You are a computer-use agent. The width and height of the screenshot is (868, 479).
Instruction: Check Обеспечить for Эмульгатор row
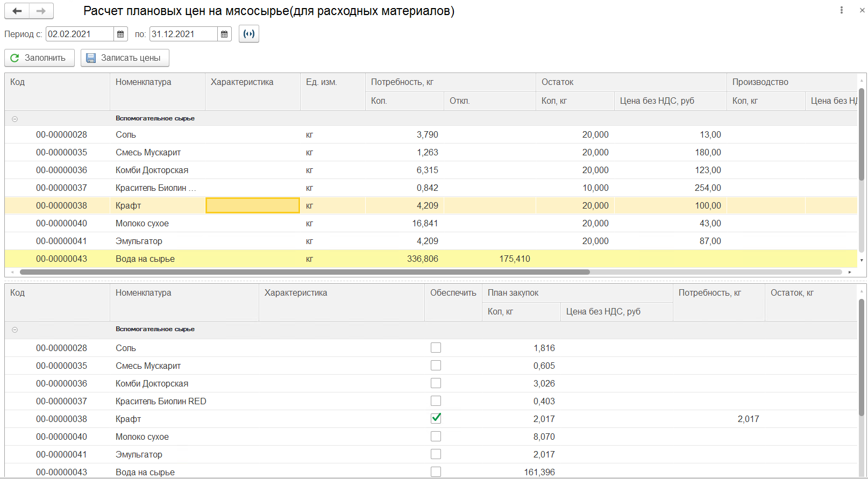point(436,454)
